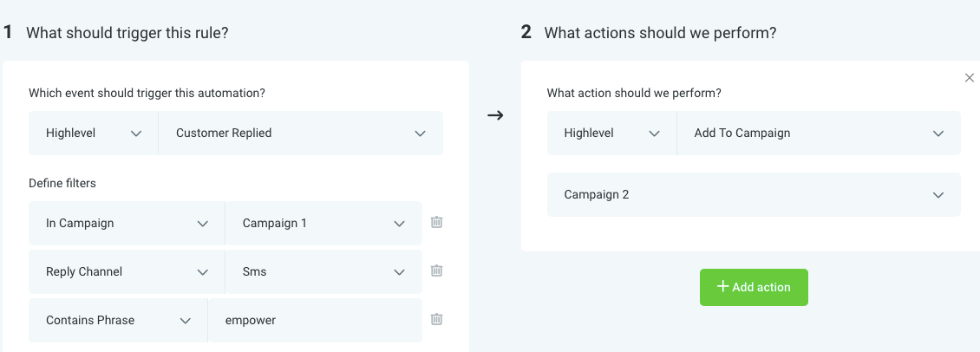The image size is (980, 352).
Task: Delete the In Campaign filter row
Action: point(437,223)
